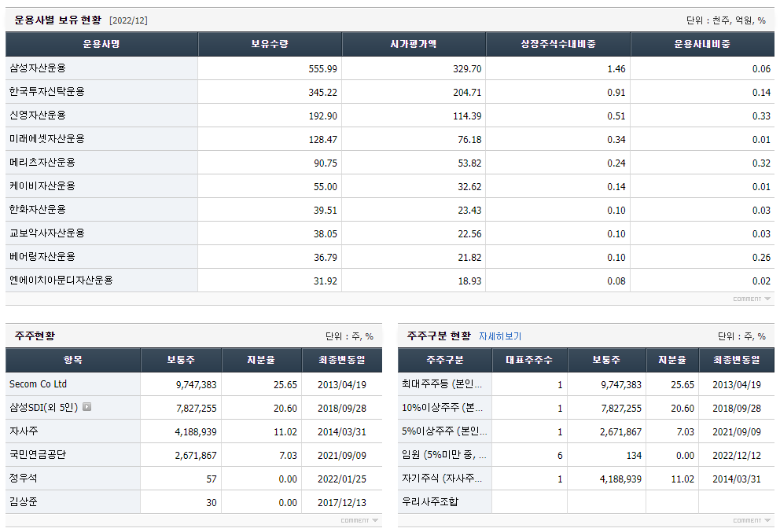This screenshot has height=532, width=780.
Task: Select the 상장주식수내비중 column header
Action: (558, 44)
